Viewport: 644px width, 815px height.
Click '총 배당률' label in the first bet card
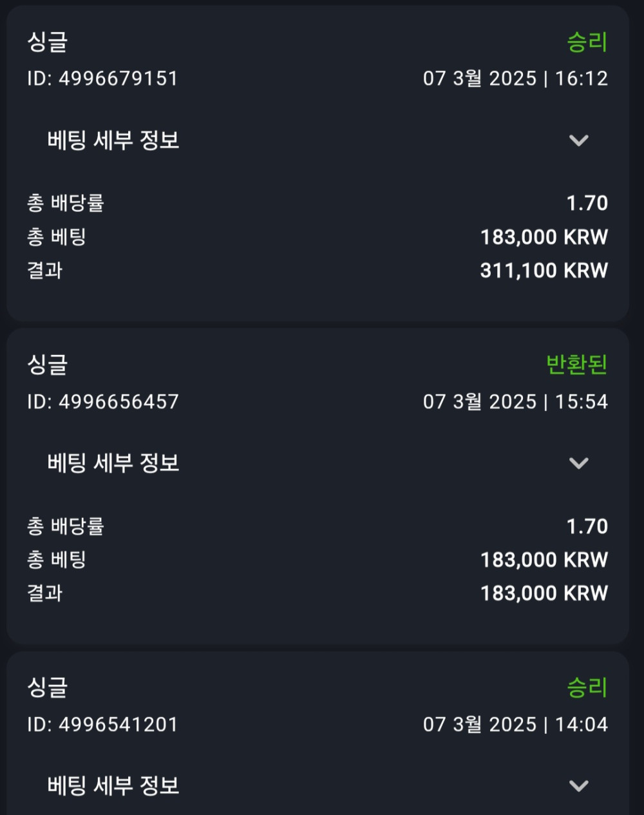[65, 204]
